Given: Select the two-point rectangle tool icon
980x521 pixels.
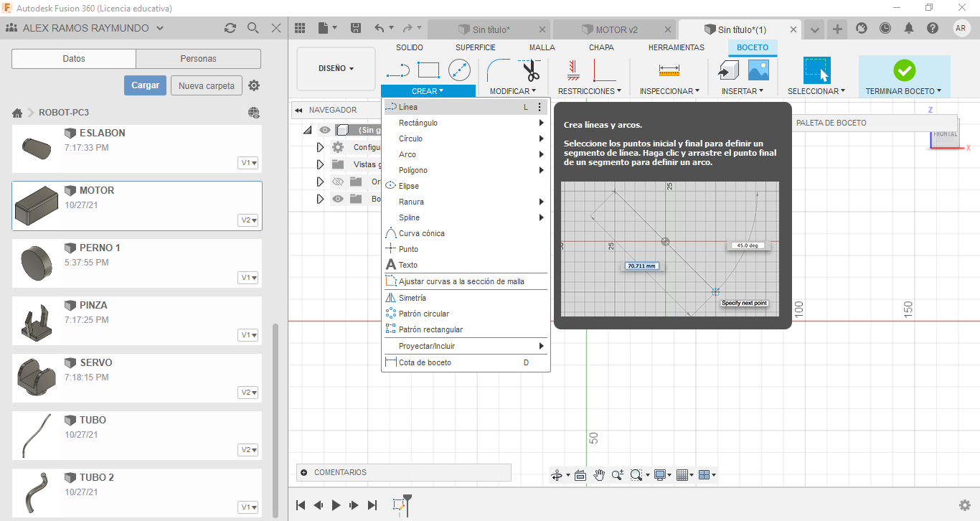Looking at the screenshot, I should pos(428,70).
